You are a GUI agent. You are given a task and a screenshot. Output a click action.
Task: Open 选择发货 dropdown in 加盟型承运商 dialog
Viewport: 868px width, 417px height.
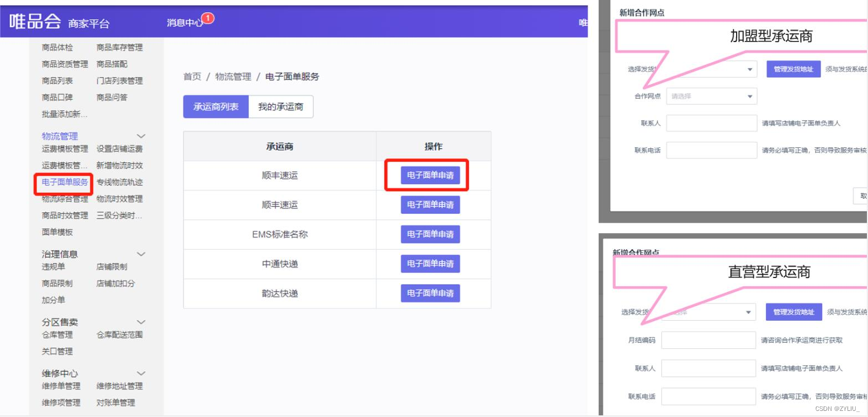pyautogui.click(x=712, y=69)
